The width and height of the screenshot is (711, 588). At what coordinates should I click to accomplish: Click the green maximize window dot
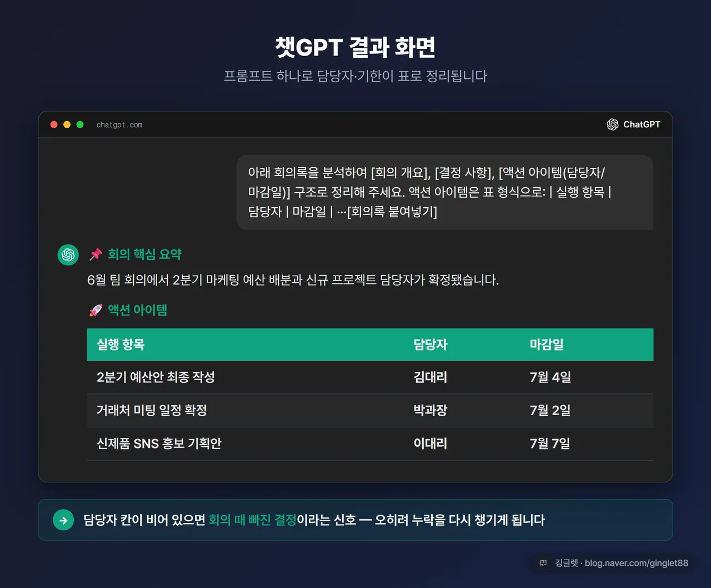pos(80,124)
